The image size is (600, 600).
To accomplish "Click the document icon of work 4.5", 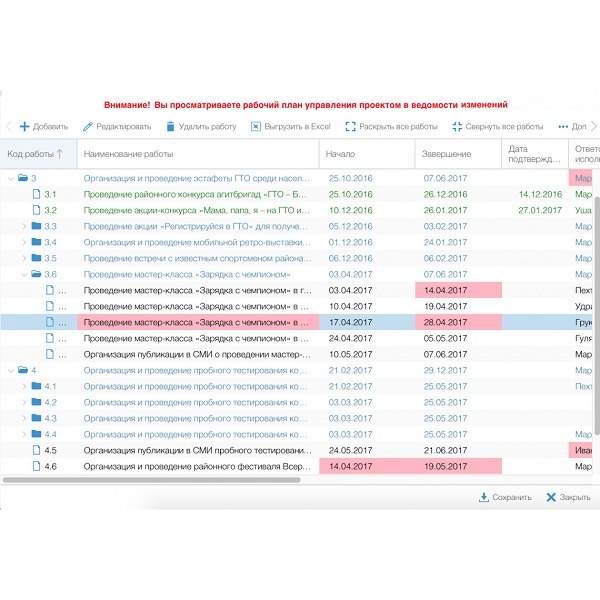I will (x=36, y=450).
